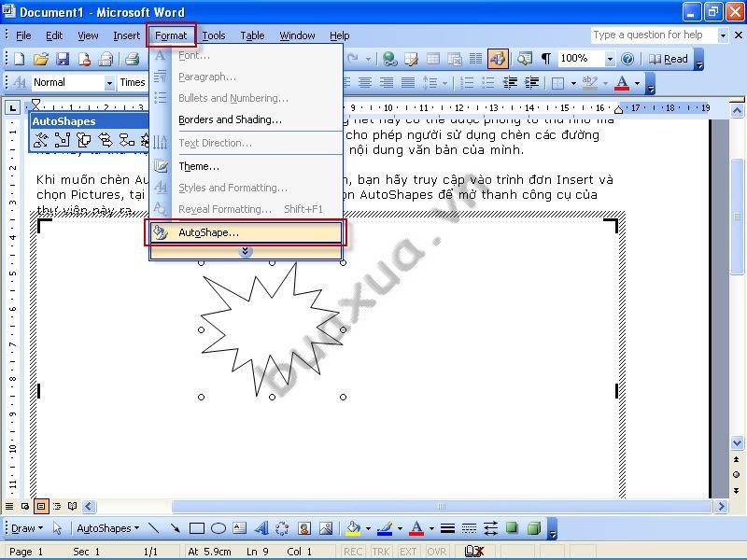
Task: Open an existing file with the folder icon
Action: [41, 59]
